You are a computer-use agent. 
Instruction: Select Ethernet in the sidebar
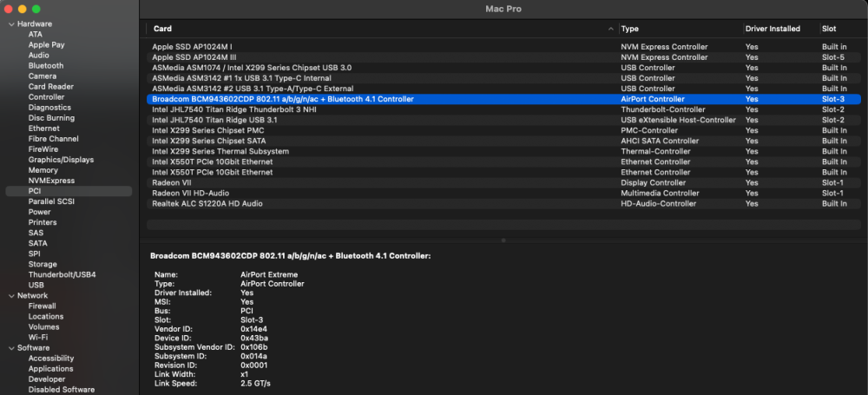coord(43,128)
